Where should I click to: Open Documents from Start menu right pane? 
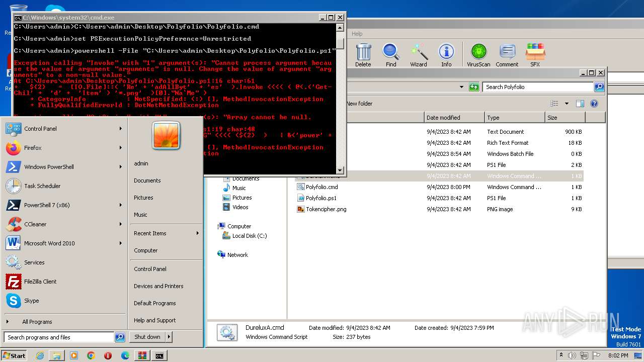pyautogui.click(x=147, y=180)
